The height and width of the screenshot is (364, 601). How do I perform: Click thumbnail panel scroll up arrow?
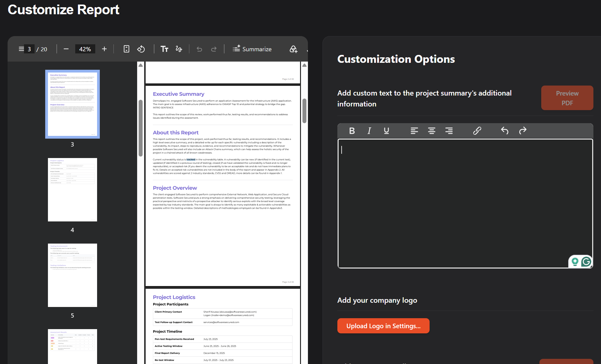pyautogui.click(x=141, y=65)
